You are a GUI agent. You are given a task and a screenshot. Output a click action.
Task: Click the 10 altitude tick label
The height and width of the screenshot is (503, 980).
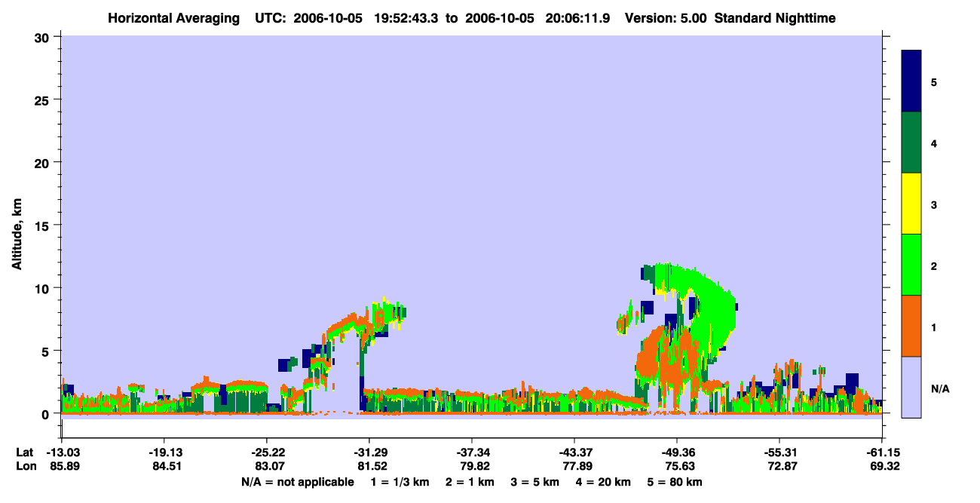(x=44, y=288)
